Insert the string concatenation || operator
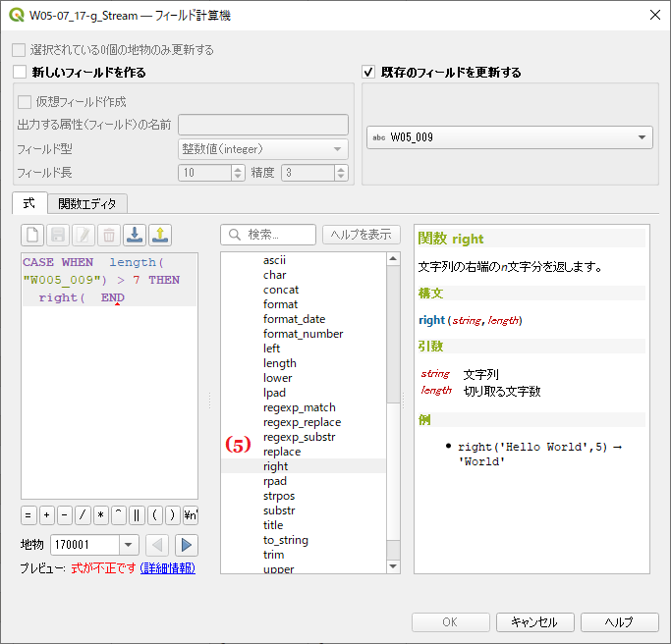The width and height of the screenshot is (671, 644). (x=137, y=514)
